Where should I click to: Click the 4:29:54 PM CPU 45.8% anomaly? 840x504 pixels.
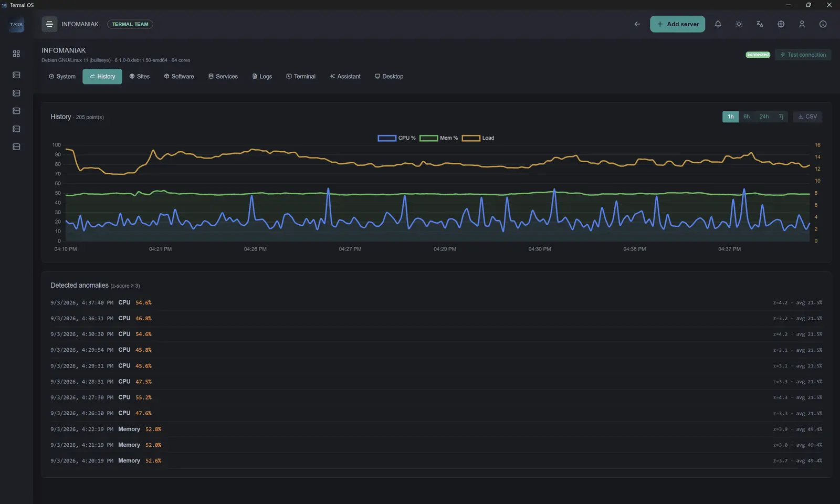tap(436, 350)
